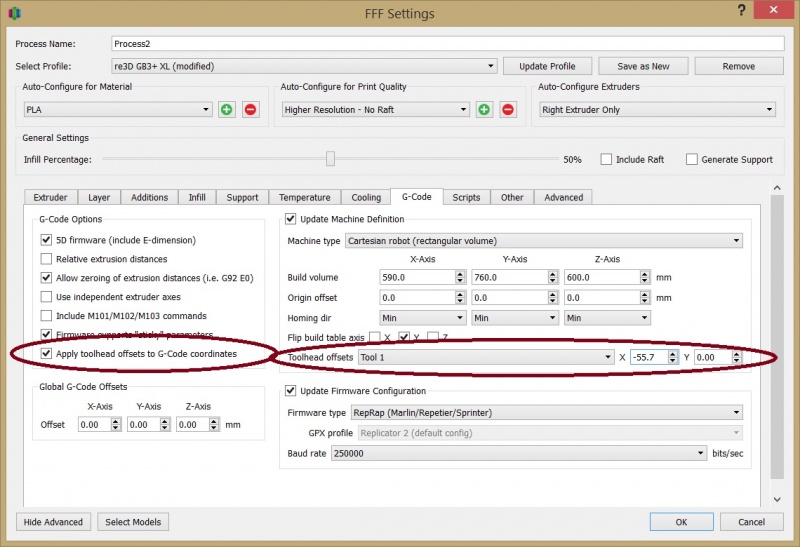
Task: Click the Process Name text field
Action: (x=446, y=45)
